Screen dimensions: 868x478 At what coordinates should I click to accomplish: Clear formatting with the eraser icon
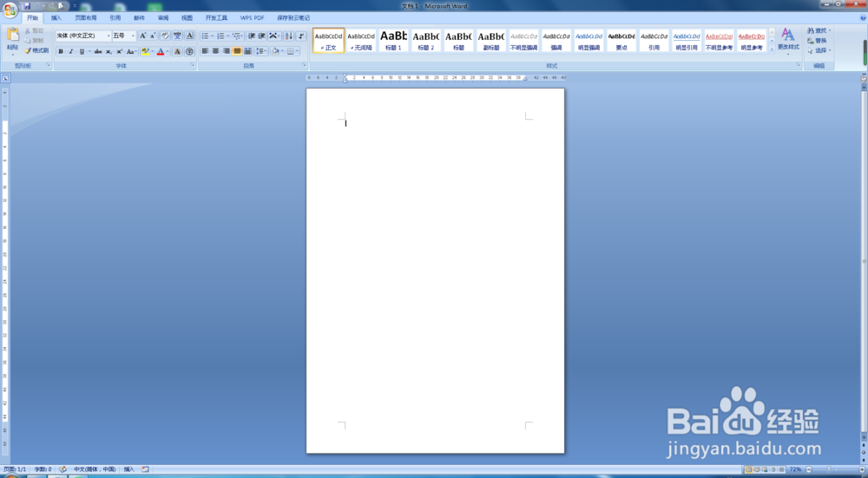click(x=165, y=36)
